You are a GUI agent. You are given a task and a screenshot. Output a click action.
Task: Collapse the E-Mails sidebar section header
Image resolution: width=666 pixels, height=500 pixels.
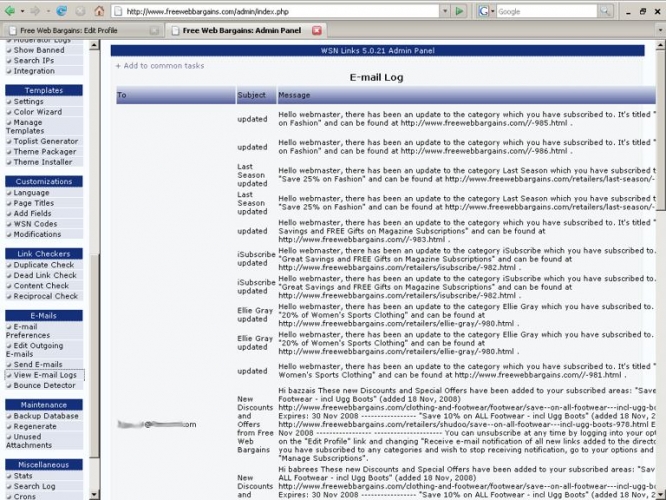pos(43,315)
